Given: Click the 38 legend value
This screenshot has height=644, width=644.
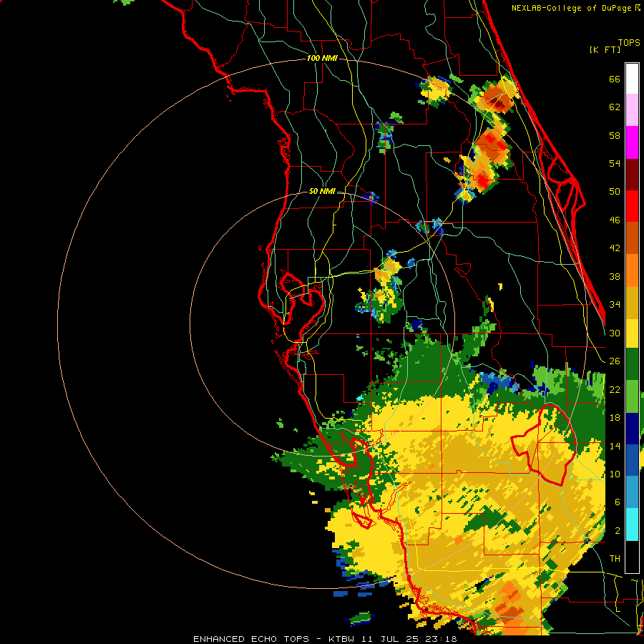Looking at the screenshot, I should point(615,276).
